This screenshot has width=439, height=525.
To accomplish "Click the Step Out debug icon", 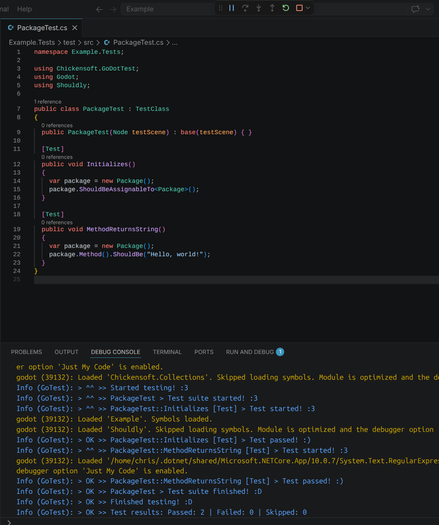I will pos(272,8).
